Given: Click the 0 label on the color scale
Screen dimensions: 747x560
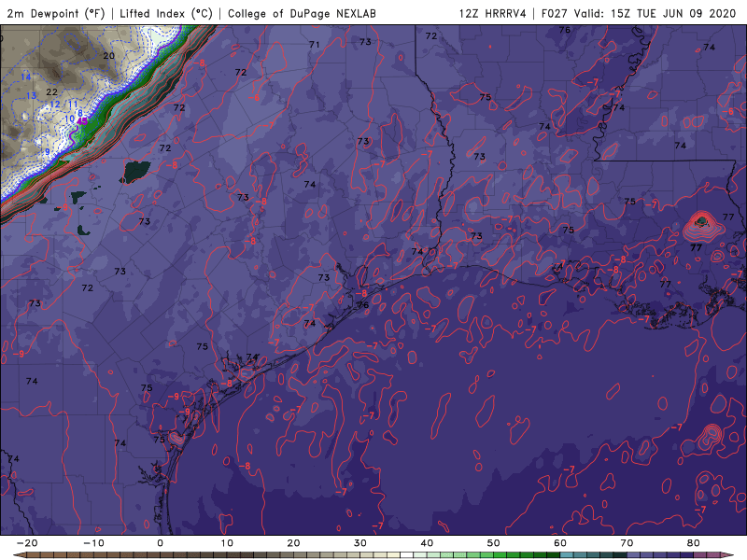Looking at the screenshot, I should 160,543.
